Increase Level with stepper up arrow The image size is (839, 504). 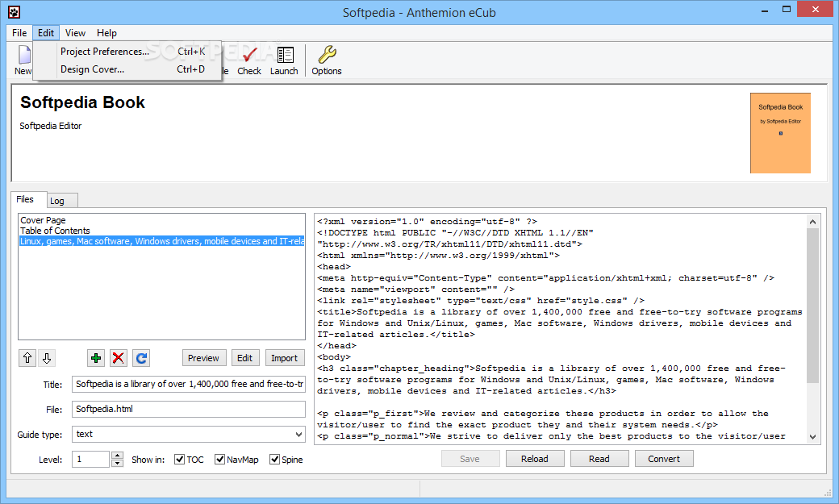[x=117, y=456]
